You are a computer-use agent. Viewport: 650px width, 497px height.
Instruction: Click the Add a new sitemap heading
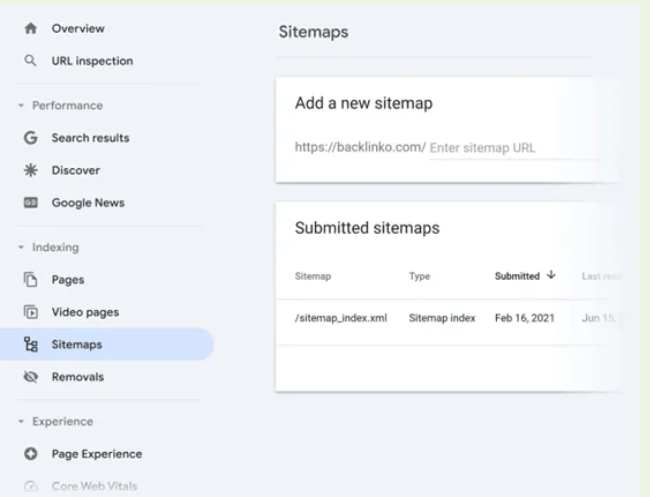pyautogui.click(x=364, y=103)
